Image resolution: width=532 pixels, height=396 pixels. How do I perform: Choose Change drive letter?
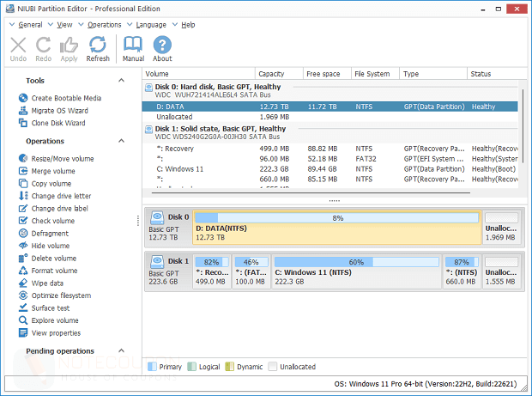[55, 196]
